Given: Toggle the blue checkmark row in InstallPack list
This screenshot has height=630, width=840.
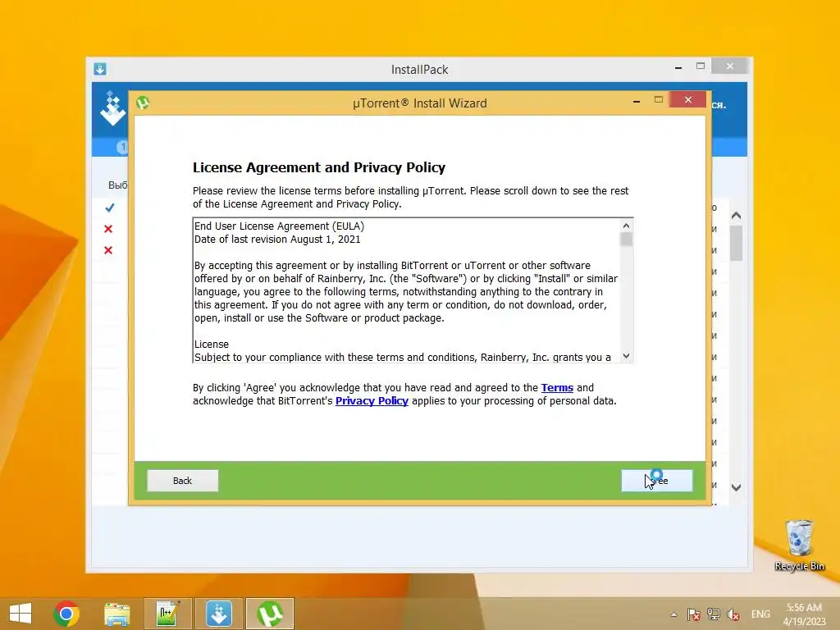Looking at the screenshot, I should point(109,208).
